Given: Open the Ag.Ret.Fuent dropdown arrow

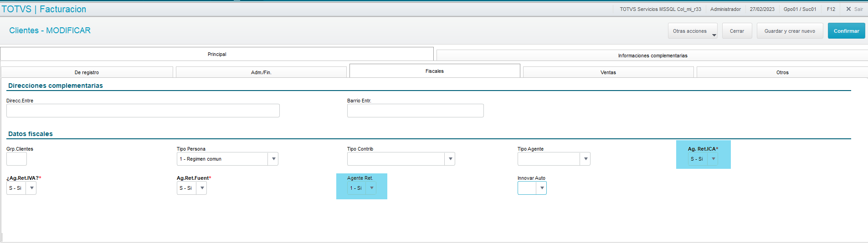Looking at the screenshot, I should [x=202, y=188].
